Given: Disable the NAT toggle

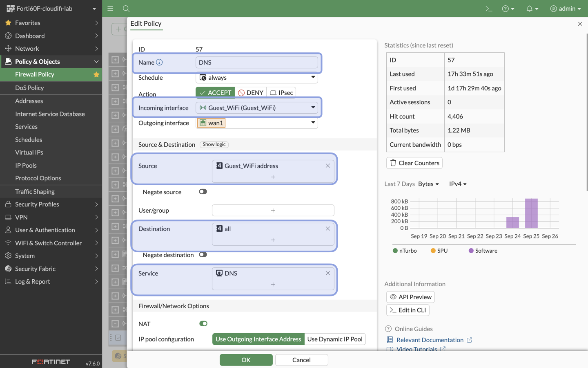Looking at the screenshot, I should 203,323.
